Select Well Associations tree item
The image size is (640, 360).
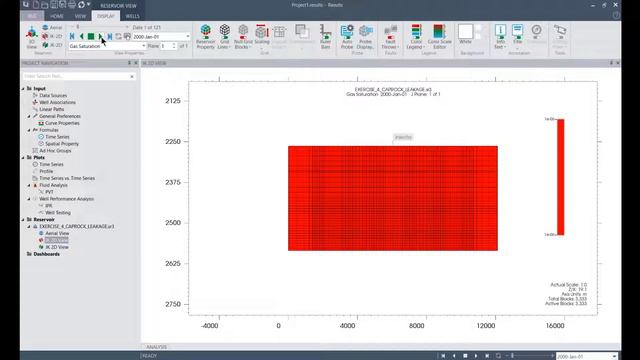click(x=58, y=102)
